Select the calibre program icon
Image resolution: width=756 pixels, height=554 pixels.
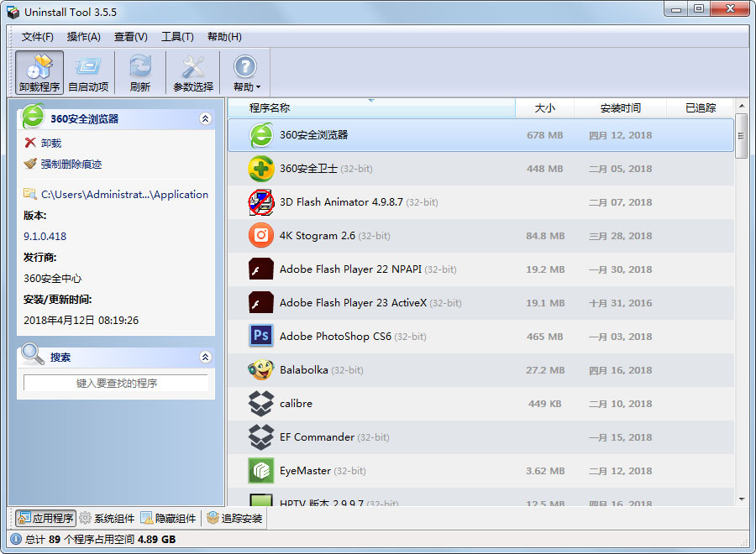click(x=261, y=404)
